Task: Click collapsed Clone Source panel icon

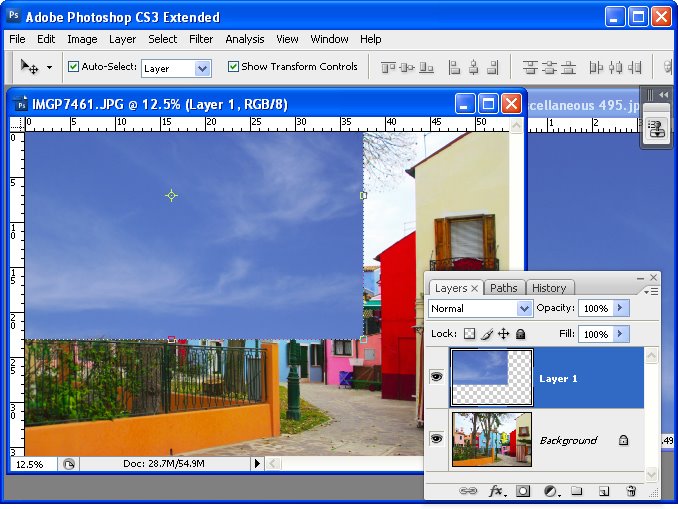Action: pos(656,129)
